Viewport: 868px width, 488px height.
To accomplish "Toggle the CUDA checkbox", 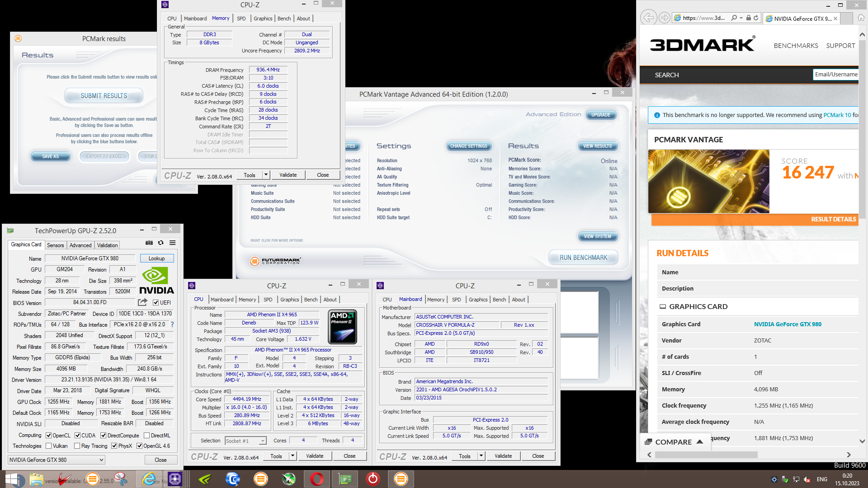I will [78, 436].
